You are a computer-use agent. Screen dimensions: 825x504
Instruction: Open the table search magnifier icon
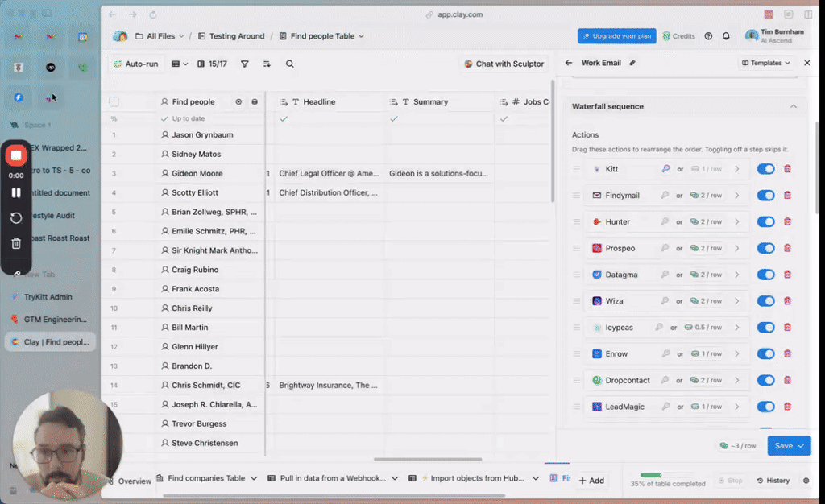(x=290, y=64)
